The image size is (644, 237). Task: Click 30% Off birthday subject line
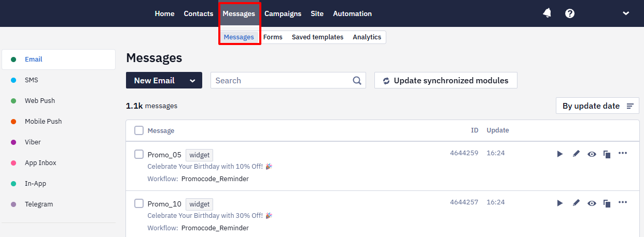210,216
